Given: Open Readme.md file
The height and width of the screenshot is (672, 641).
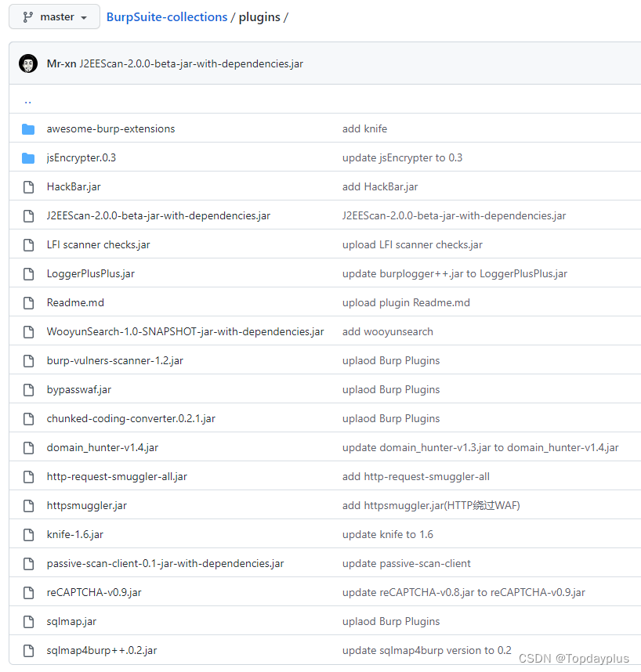Looking at the screenshot, I should tap(75, 302).
